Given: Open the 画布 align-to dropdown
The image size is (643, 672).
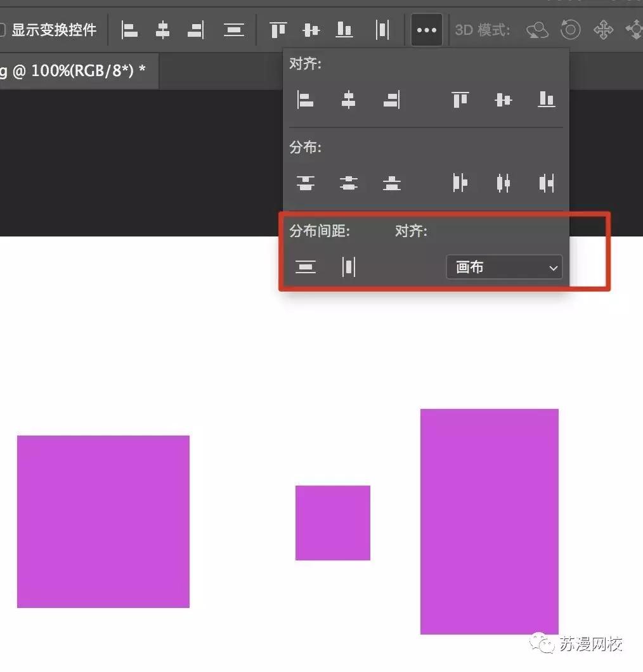Looking at the screenshot, I should 504,267.
